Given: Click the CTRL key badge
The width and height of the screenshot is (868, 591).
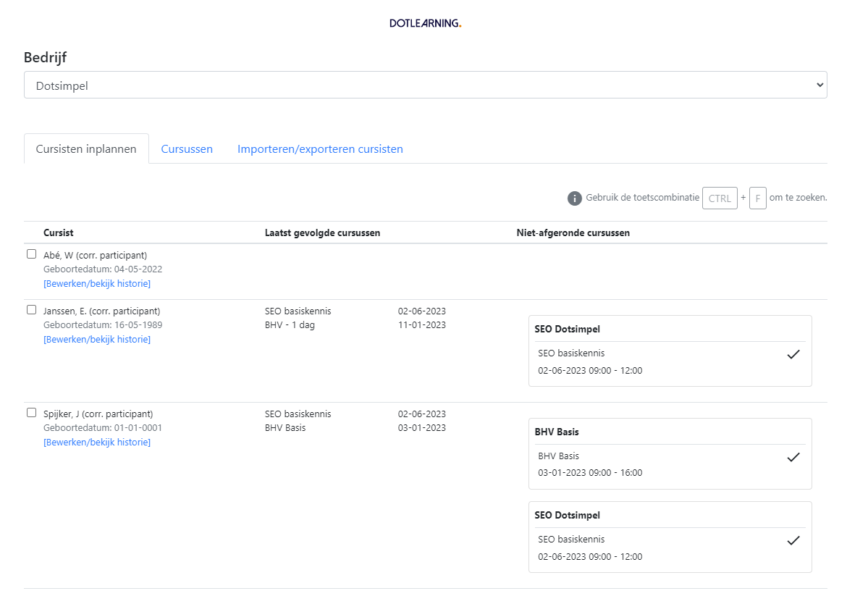Looking at the screenshot, I should click(720, 198).
